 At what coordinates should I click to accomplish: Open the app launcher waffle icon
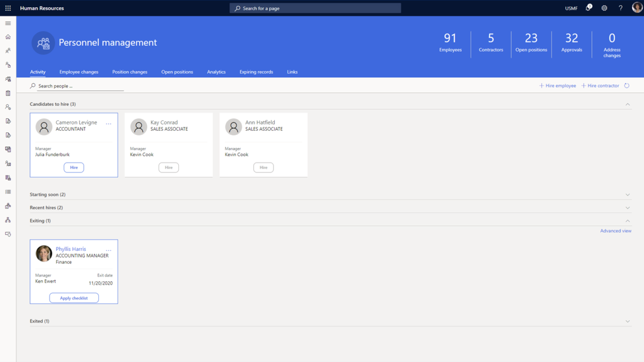[x=8, y=8]
